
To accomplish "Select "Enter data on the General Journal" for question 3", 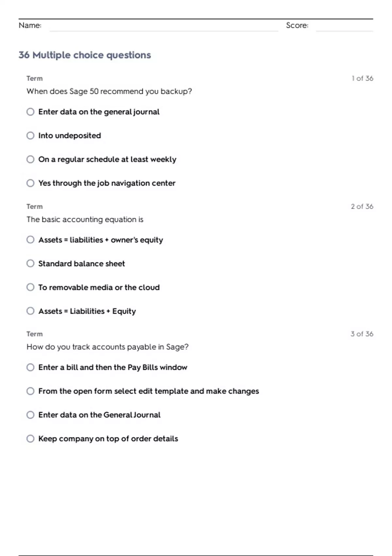I will pyautogui.click(x=30, y=415).
